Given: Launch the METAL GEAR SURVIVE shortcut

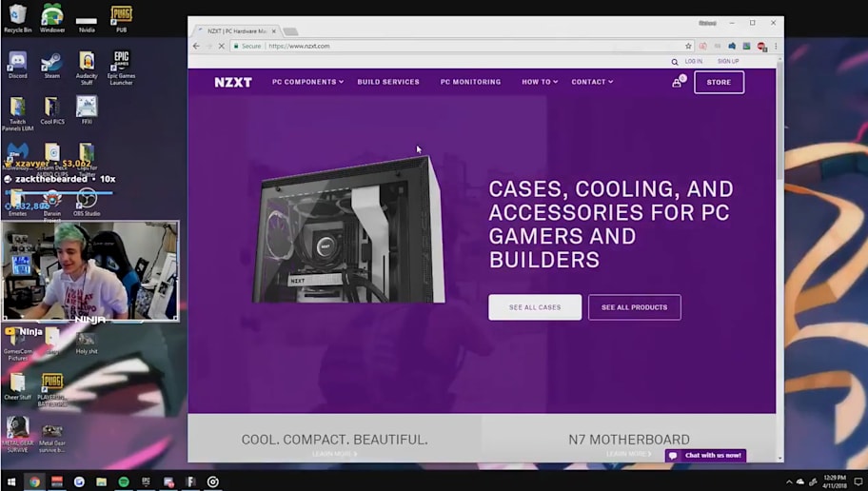Looking at the screenshot, I should coord(17,435).
